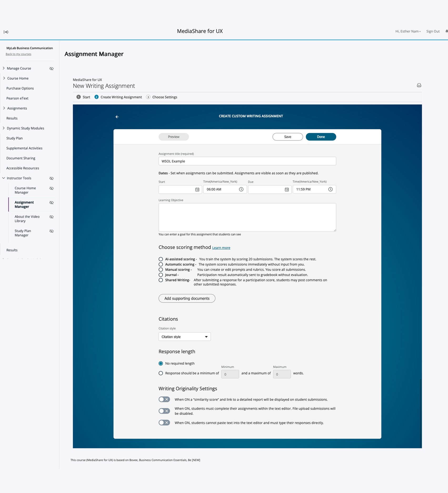The width and height of the screenshot is (448, 493).
Task: Open the Results item below Assignments
Action: tap(12, 118)
